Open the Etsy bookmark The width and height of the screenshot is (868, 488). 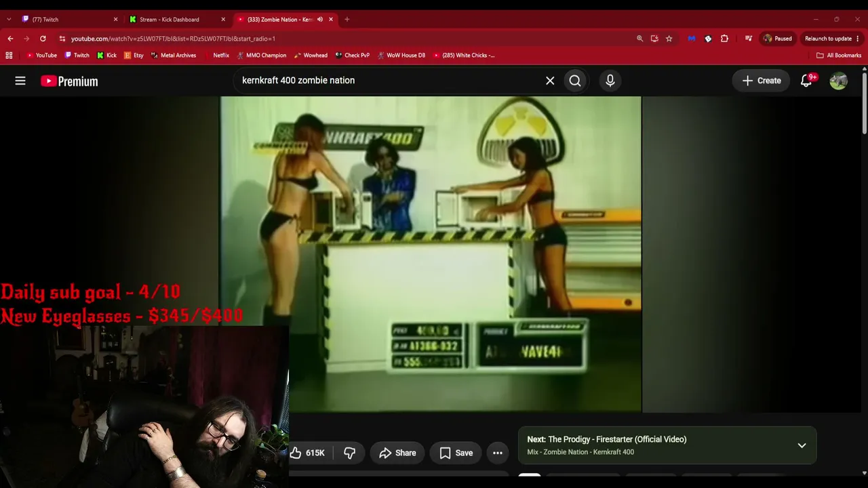[x=134, y=56]
